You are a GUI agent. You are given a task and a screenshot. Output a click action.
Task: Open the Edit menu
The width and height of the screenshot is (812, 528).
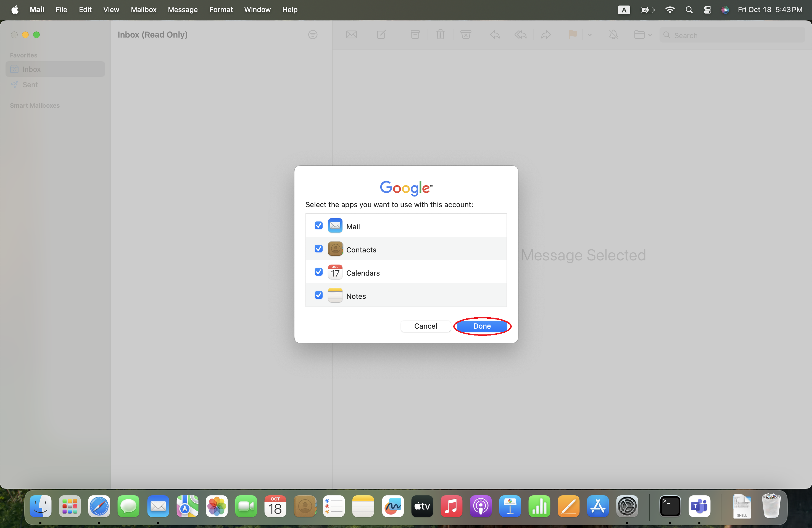[85, 10]
